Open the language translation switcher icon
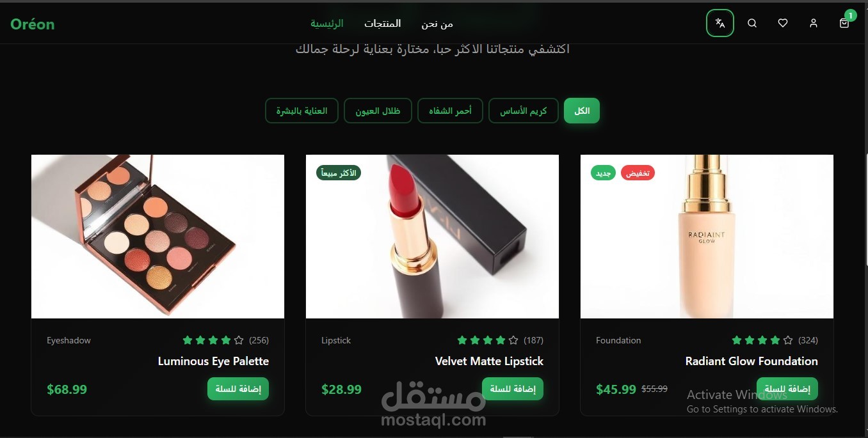Viewport: 868px width, 438px height. click(x=720, y=23)
